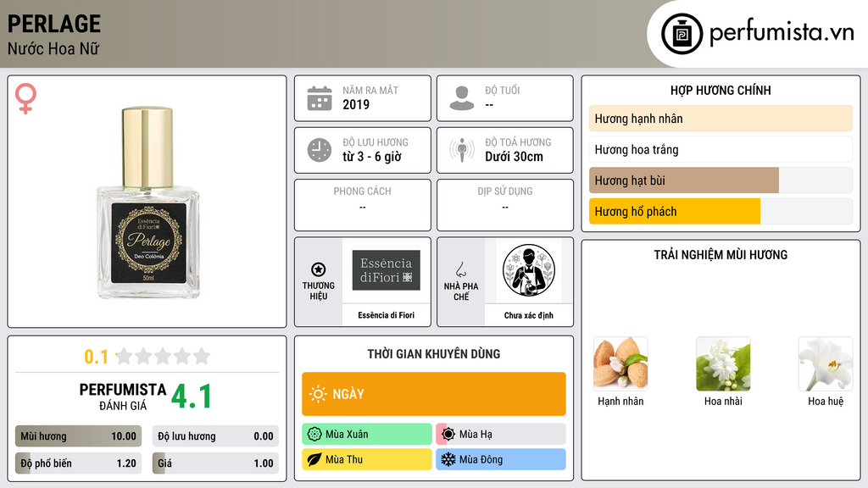Click the PERLAGE product title

click(53, 24)
